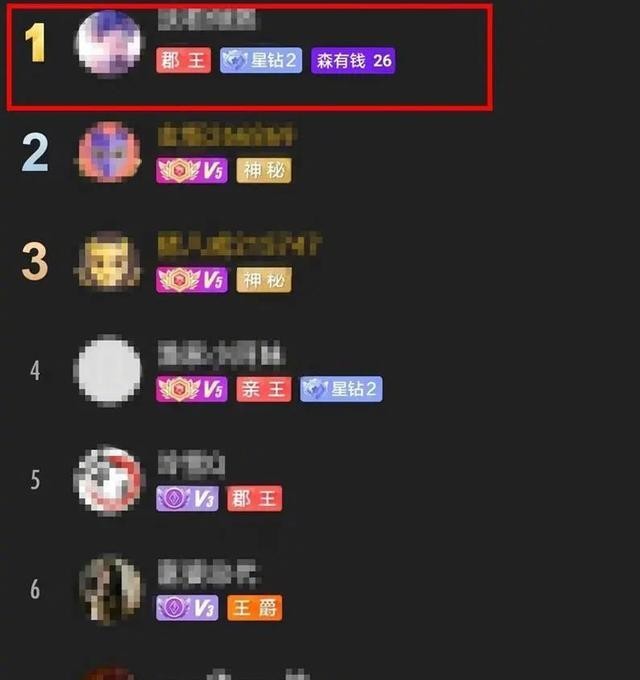Click the 星钻2 badge on rank 4

[x=341, y=389]
